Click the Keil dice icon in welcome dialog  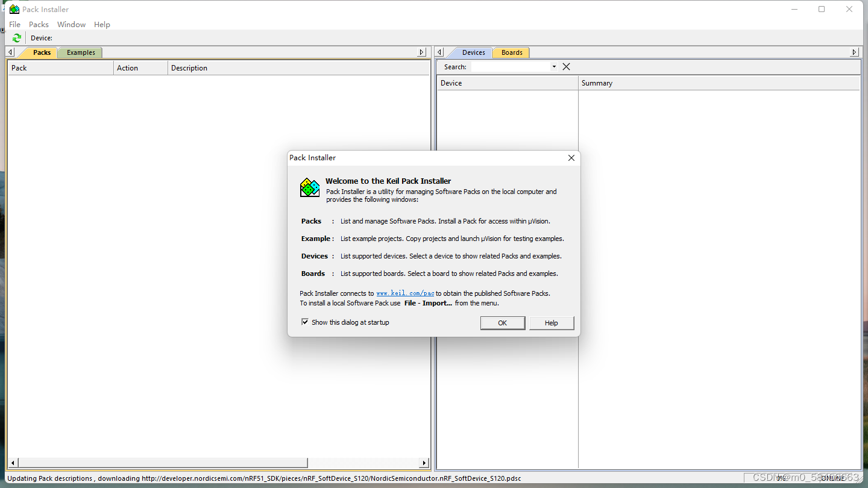click(310, 187)
